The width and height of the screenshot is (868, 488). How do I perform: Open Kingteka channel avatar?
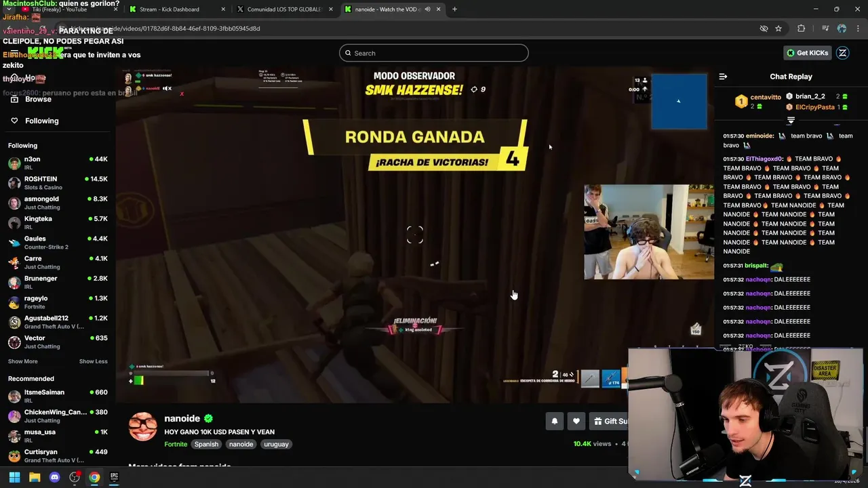14,222
